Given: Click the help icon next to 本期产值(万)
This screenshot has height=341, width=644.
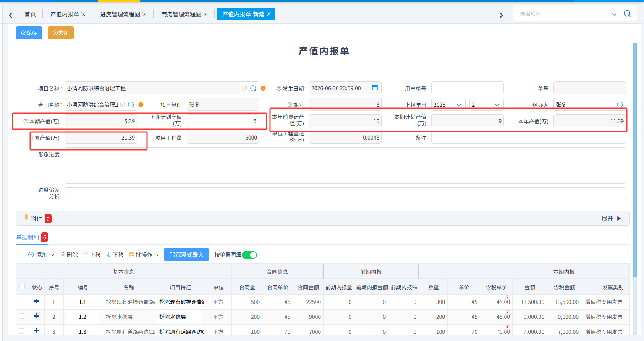Looking at the screenshot, I should coord(26,121).
